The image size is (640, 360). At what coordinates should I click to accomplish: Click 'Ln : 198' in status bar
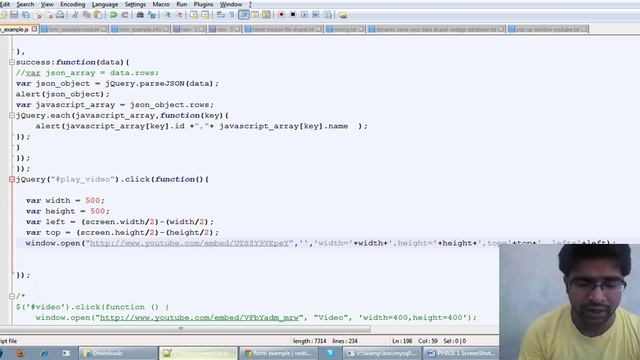402,341
